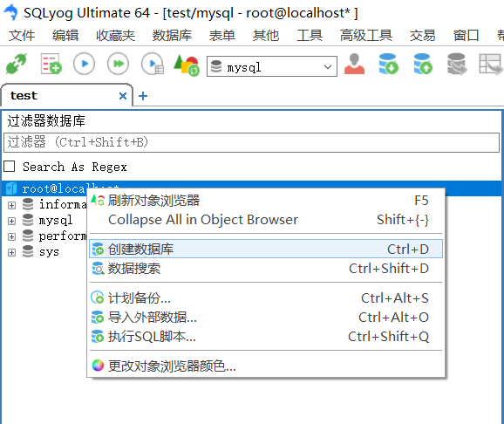Open the 编辑 menu
The width and height of the screenshot is (504, 424).
65,35
